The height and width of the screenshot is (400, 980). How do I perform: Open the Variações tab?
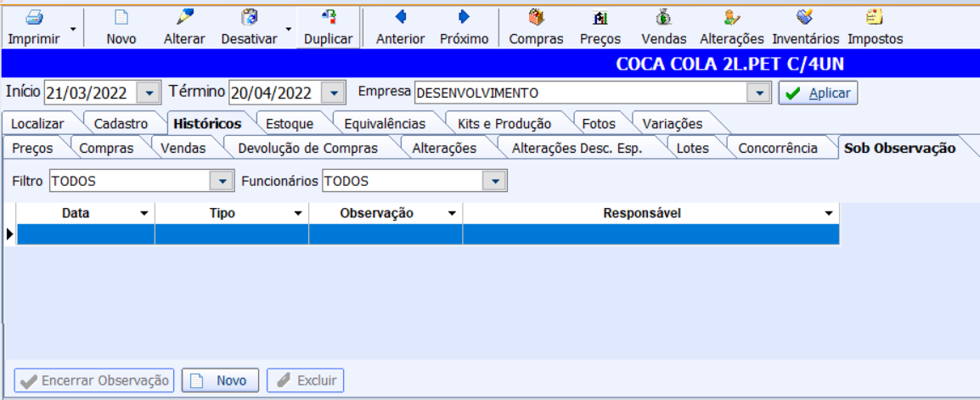click(673, 124)
